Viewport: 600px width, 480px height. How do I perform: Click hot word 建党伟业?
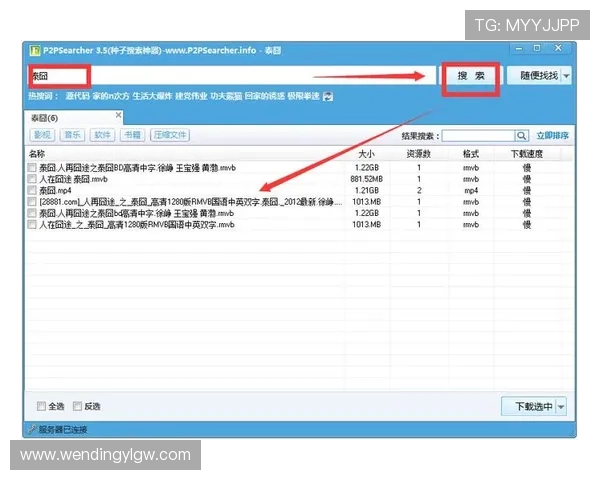[x=191, y=96]
